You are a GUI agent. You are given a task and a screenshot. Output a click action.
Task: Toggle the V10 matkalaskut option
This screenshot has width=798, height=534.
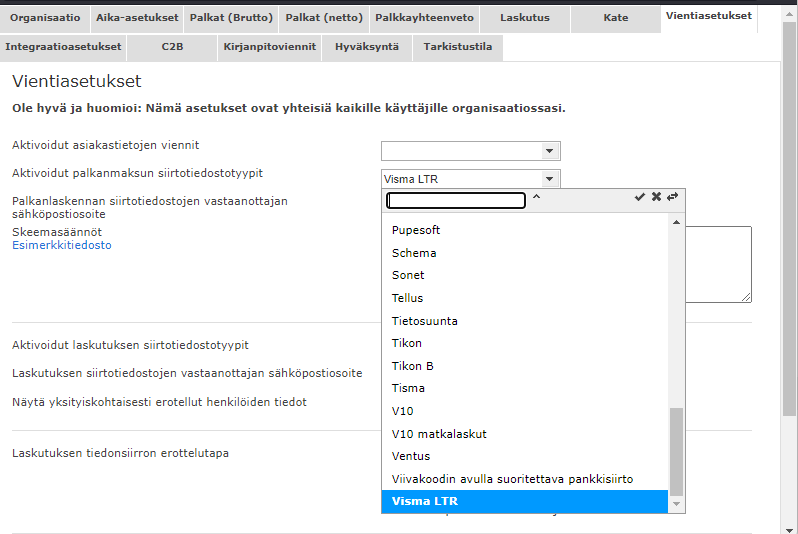coord(439,434)
